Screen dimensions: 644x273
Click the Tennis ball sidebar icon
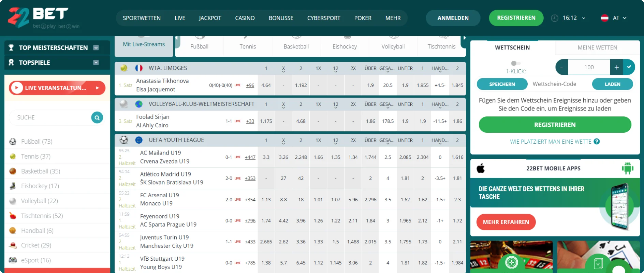(13, 157)
